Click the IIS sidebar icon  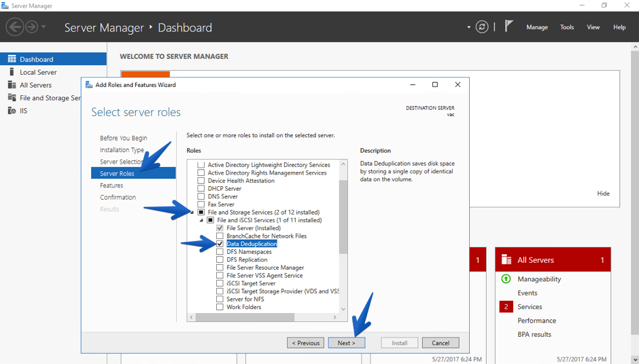coord(12,111)
